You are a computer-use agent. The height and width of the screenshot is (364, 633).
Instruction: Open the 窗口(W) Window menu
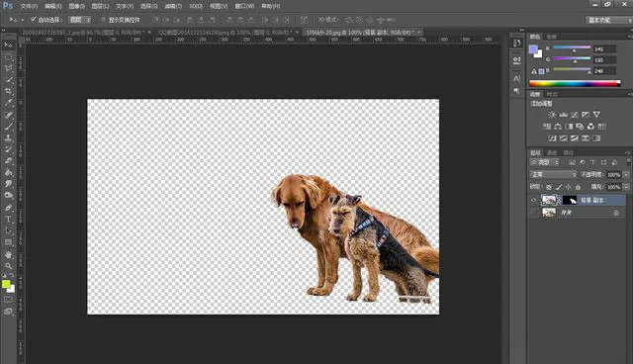(244, 6)
